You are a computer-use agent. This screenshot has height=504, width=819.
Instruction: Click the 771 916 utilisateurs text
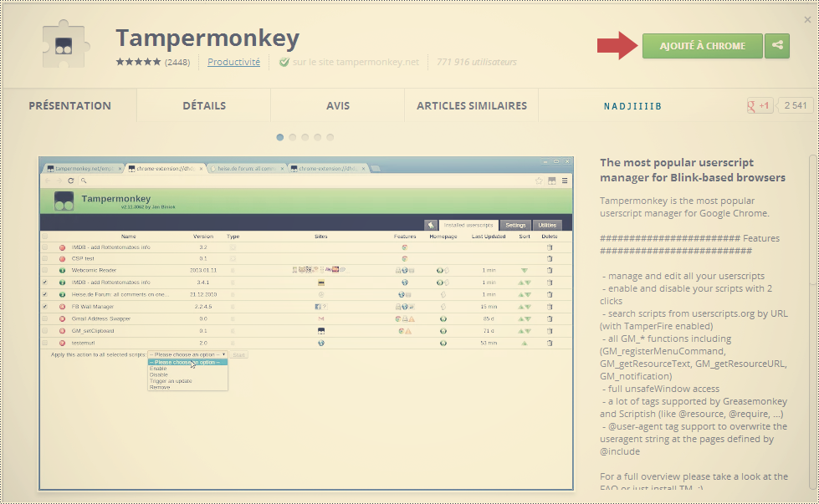(476, 62)
